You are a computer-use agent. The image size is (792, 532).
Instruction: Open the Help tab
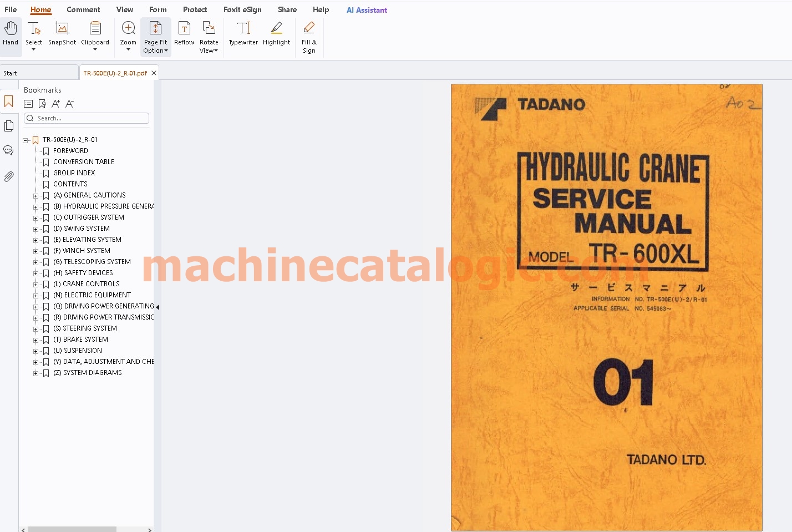(x=321, y=9)
